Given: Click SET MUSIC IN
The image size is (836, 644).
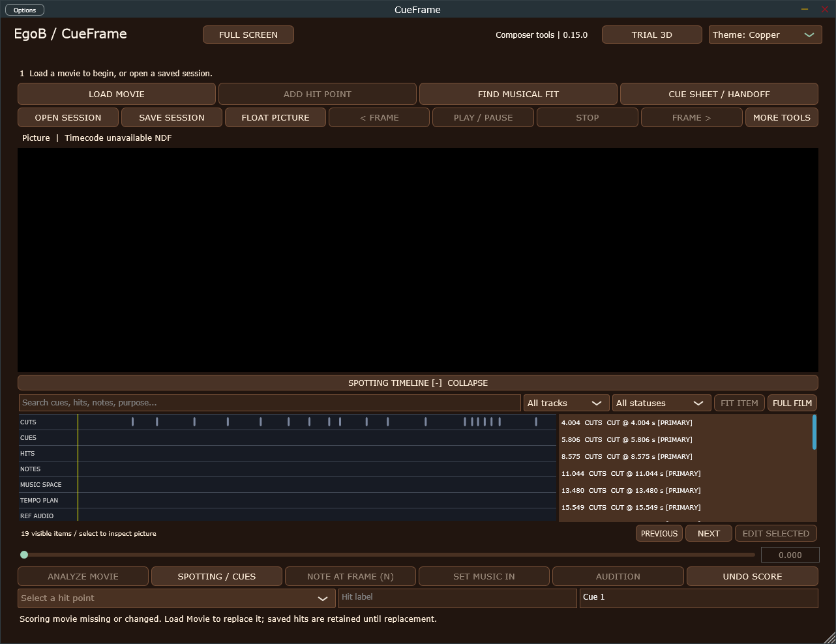Looking at the screenshot, I should [x=485, y=576].
